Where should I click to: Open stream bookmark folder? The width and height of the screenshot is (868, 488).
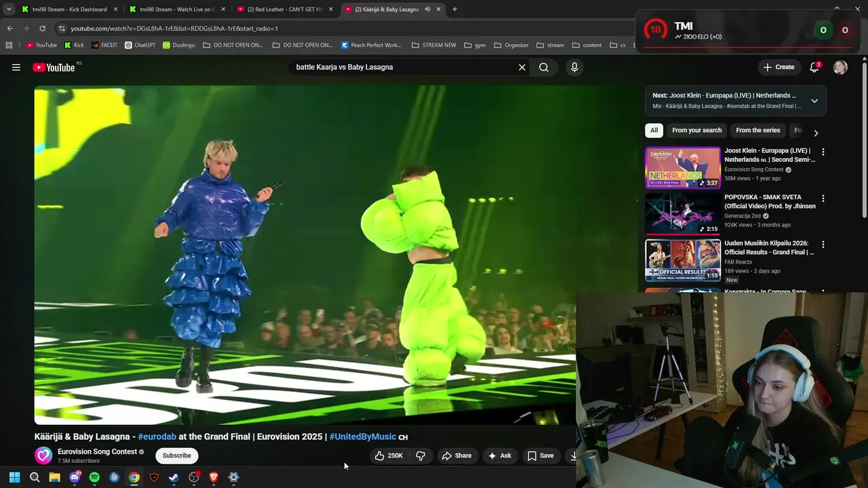pyautogui.click(x=550, y=45)
